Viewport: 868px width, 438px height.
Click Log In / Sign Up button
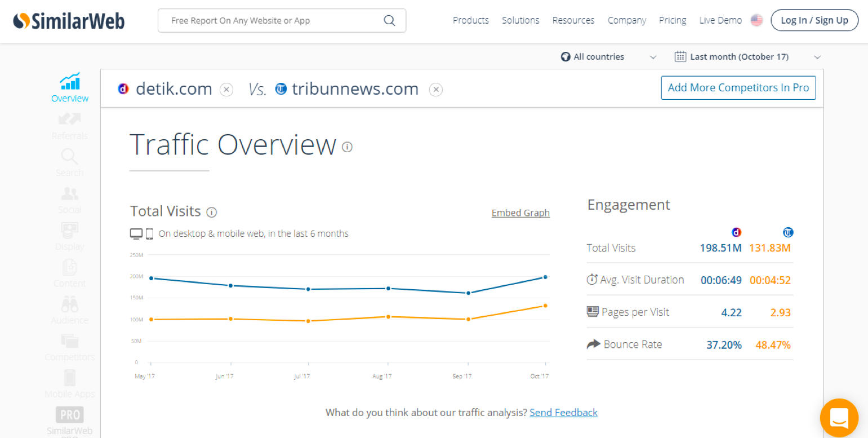(x=814, y=20)
